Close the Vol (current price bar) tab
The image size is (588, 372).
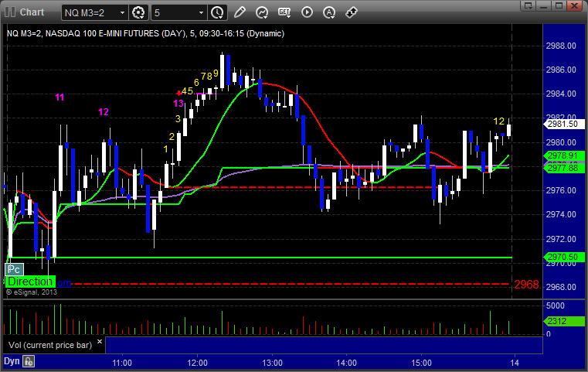[100, 342]
